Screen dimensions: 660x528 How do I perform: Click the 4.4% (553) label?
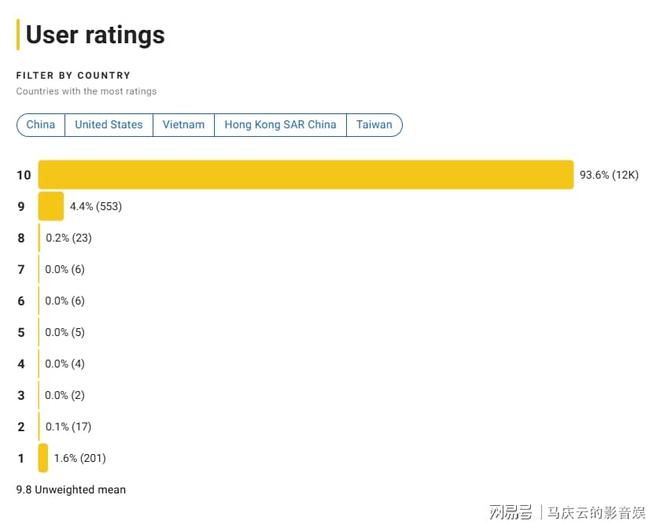click(x=96, y=206)
